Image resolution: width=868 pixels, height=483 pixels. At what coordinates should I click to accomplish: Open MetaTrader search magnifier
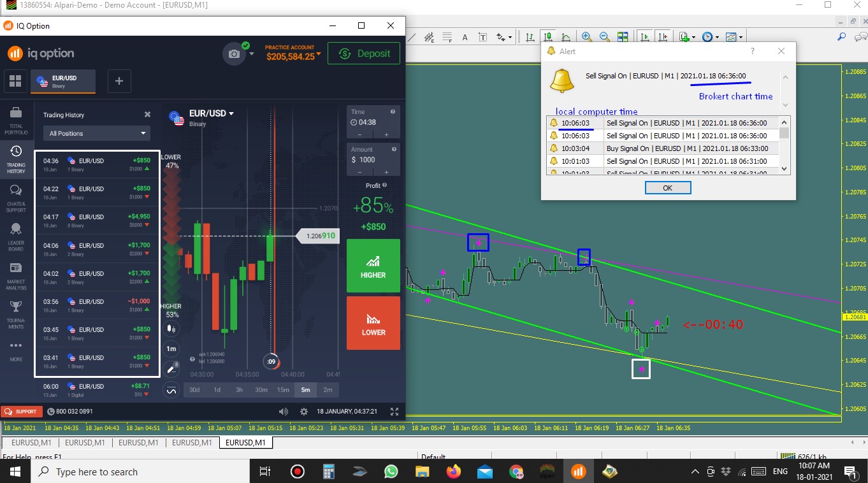(x=842, y=37)
